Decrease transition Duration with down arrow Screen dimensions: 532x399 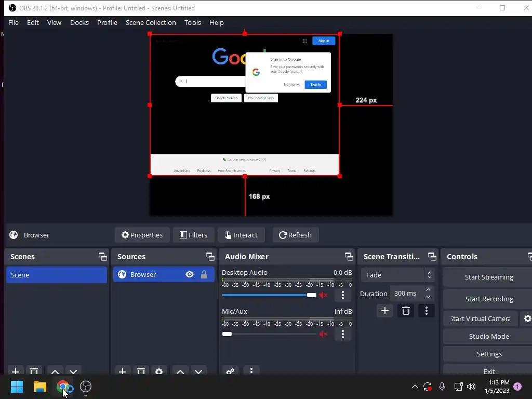pyautogui.click(x=428, y=297)
